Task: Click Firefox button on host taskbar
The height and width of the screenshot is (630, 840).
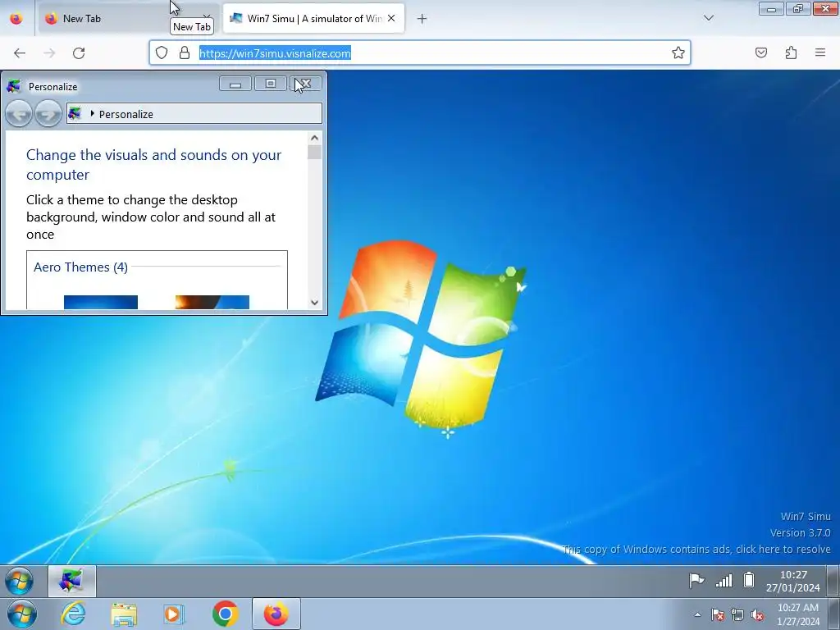Action: pyautogui.click(x=276, y=614)
